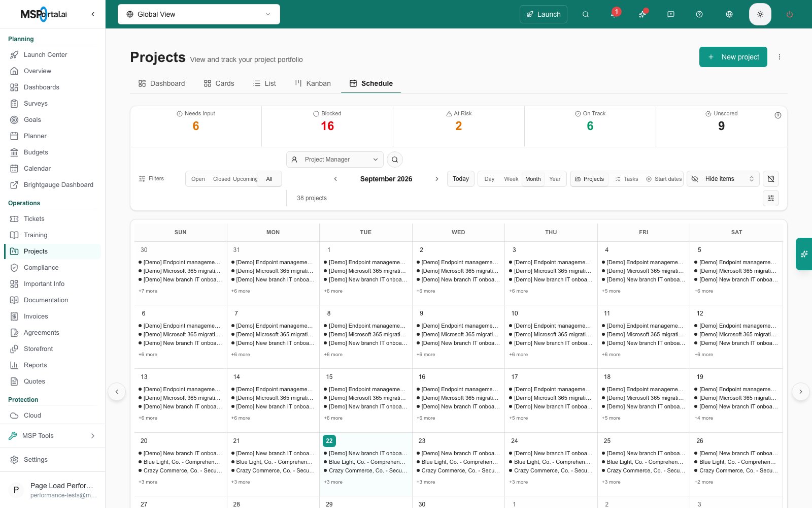This screenshot has height=508, width=812.
Task: Select the Open status filter
Action: point(198,179)
